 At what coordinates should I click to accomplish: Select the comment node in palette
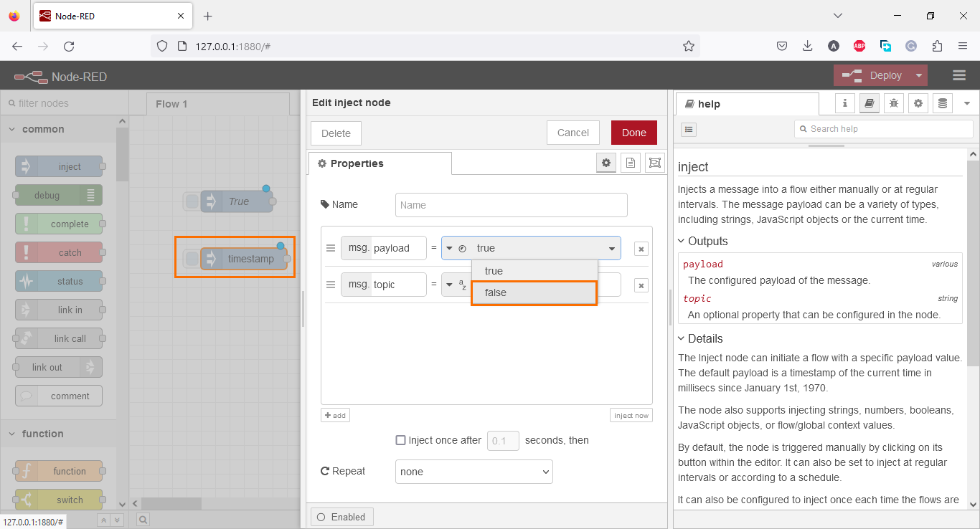(x=59, y=396)
